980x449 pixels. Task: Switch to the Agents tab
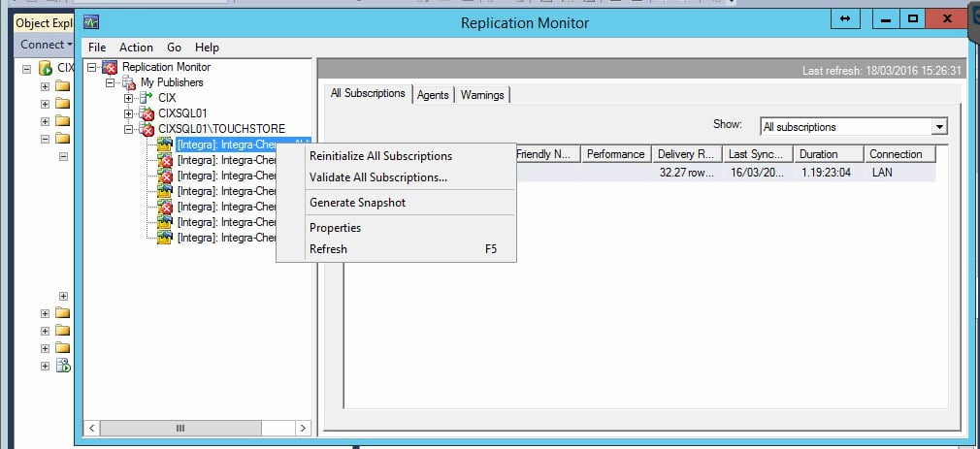point(433,95)
